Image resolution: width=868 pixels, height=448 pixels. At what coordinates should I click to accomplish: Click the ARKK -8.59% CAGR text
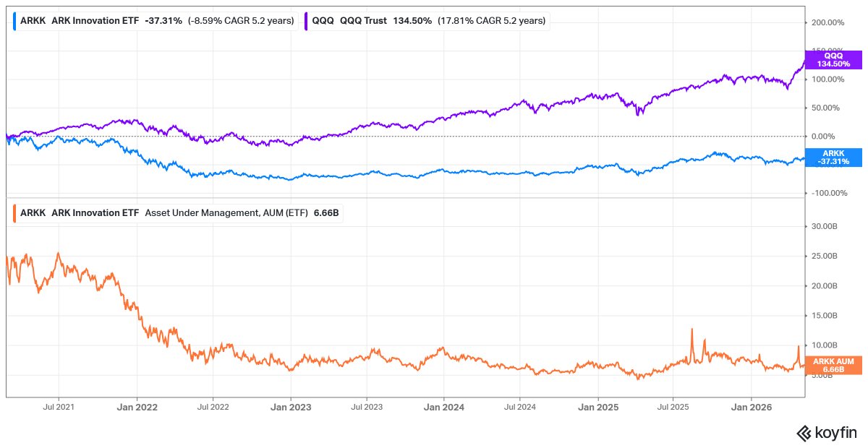coord(240,21)
